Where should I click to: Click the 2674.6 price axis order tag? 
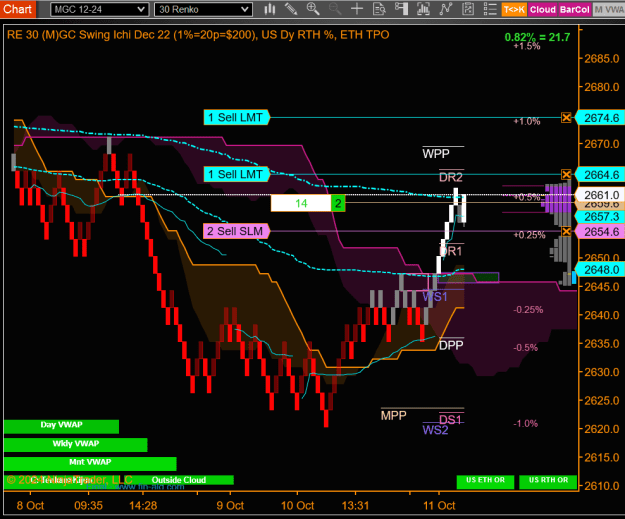click(601, 118)
